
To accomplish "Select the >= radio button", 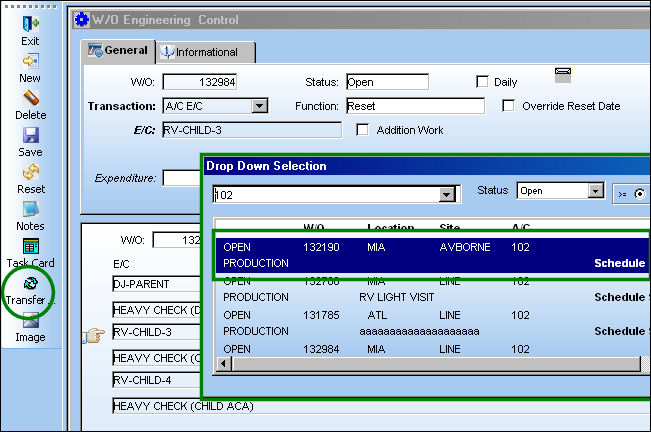I will [x=640, y=194].
